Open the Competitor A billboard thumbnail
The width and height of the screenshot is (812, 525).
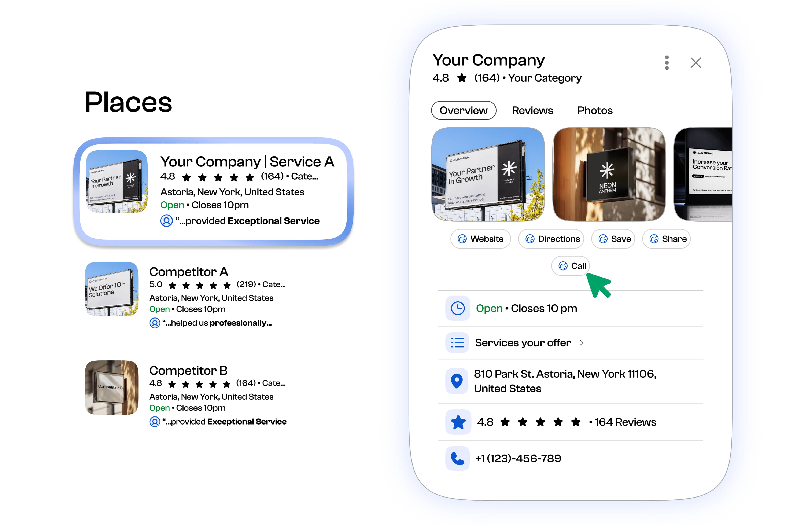click(112, 289)
